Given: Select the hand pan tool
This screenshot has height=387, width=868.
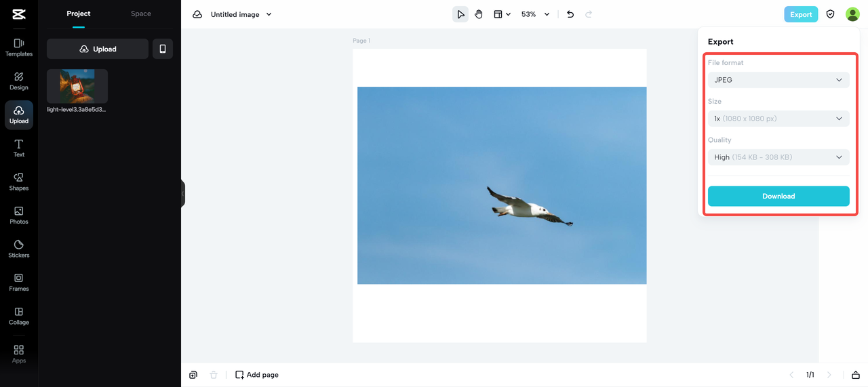Looking at the screenshot, I should tap(479, 14).
